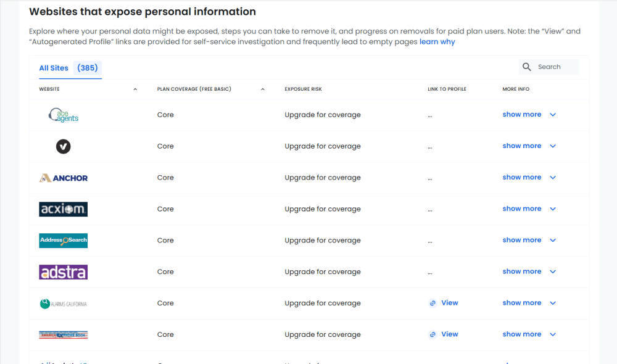Click show more for Anchor row
Image resolution: width=617 pixels, height=364 pixels.
[x=521, y=177]
